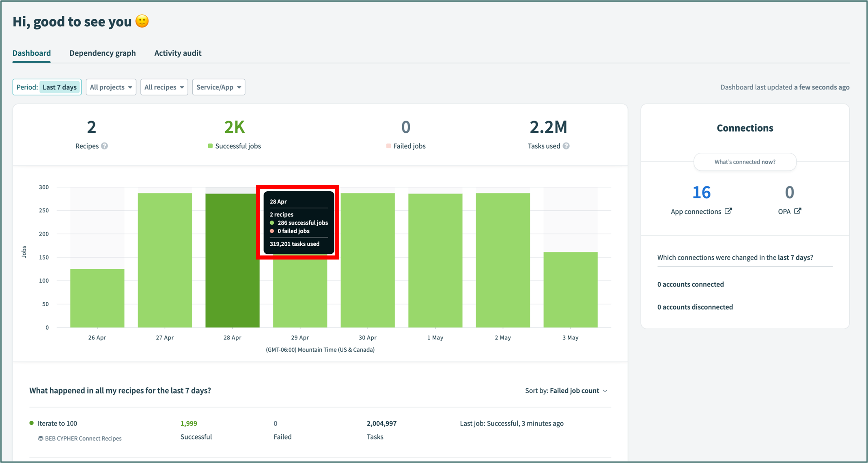
Task: Click the green status dot beside Iterate to 100
Action: [32, 423]
